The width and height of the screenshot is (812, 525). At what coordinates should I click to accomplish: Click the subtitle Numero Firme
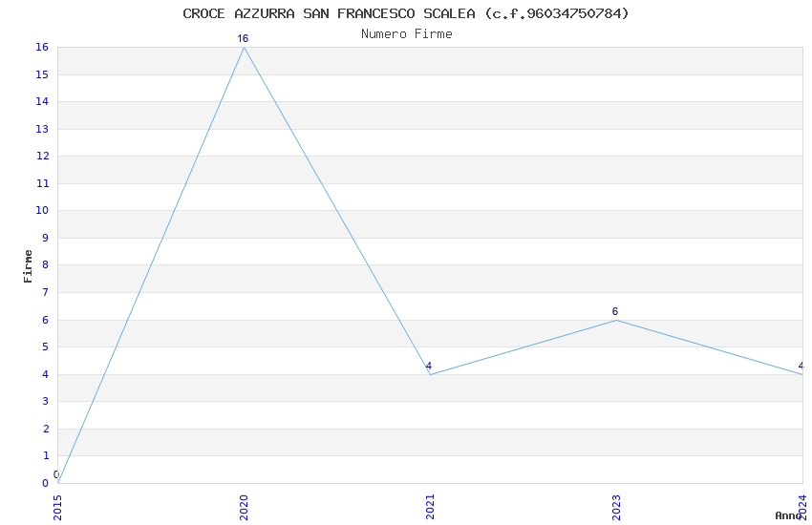tap(407, 34)
